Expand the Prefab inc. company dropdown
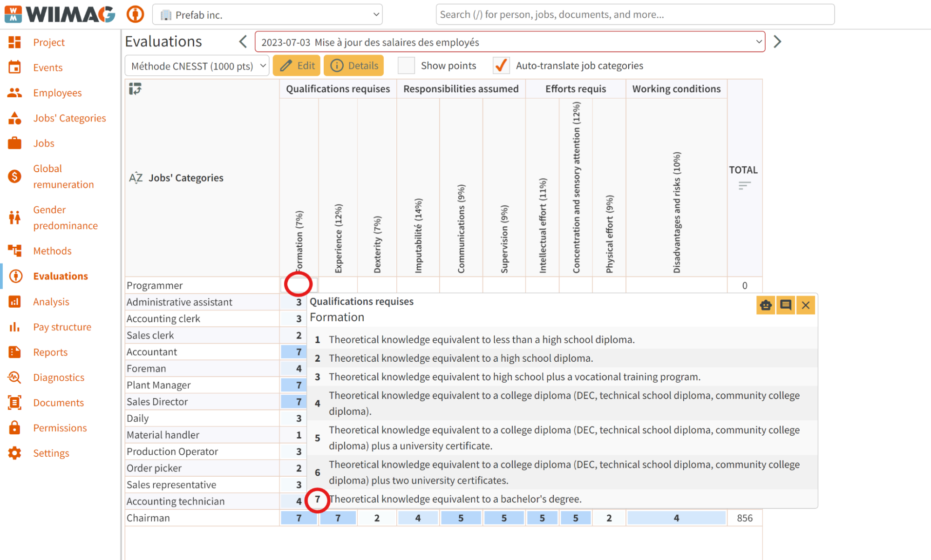This screenshot has height=560, width=931. click(267, 14)
